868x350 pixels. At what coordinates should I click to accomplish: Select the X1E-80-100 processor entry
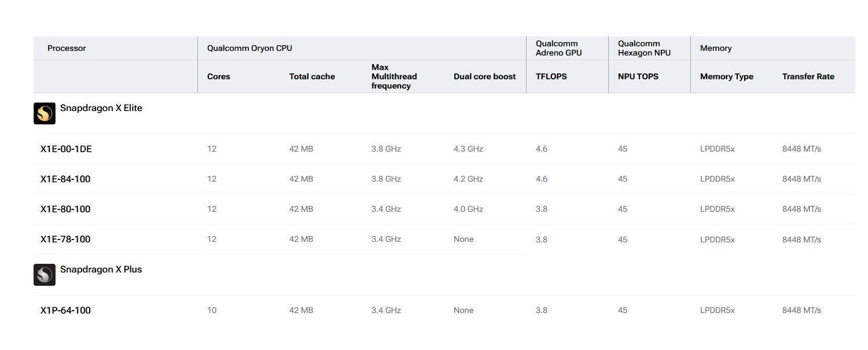(x=65, y=209)
